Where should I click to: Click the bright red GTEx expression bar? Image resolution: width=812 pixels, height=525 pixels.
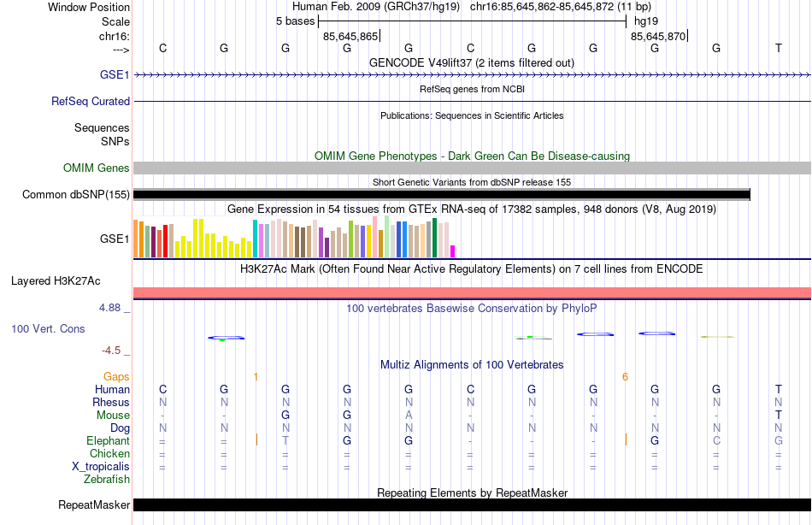165,241
